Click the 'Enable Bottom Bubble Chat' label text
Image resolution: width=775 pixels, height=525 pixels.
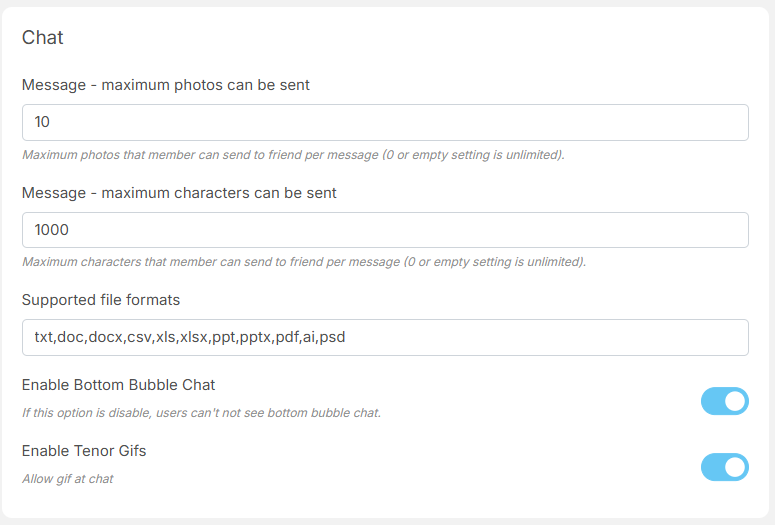118,385
